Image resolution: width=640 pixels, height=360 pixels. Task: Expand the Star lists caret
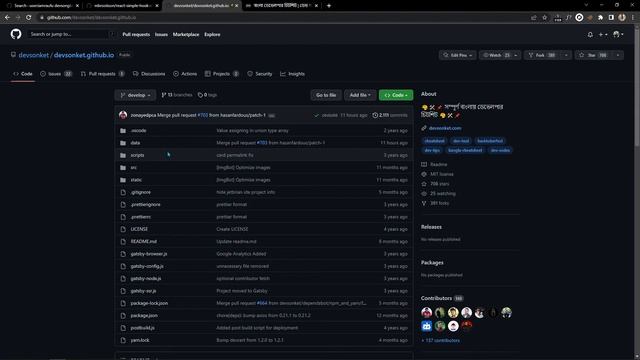(x=618, y=55)
